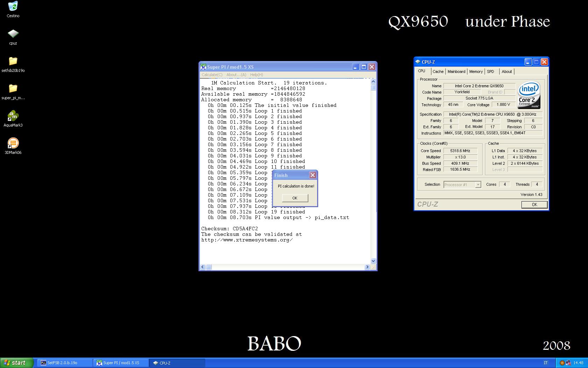The image size is (588, 368).
Task: Click the Intel Core 2 Extreme logo
Action: point(529,95)
